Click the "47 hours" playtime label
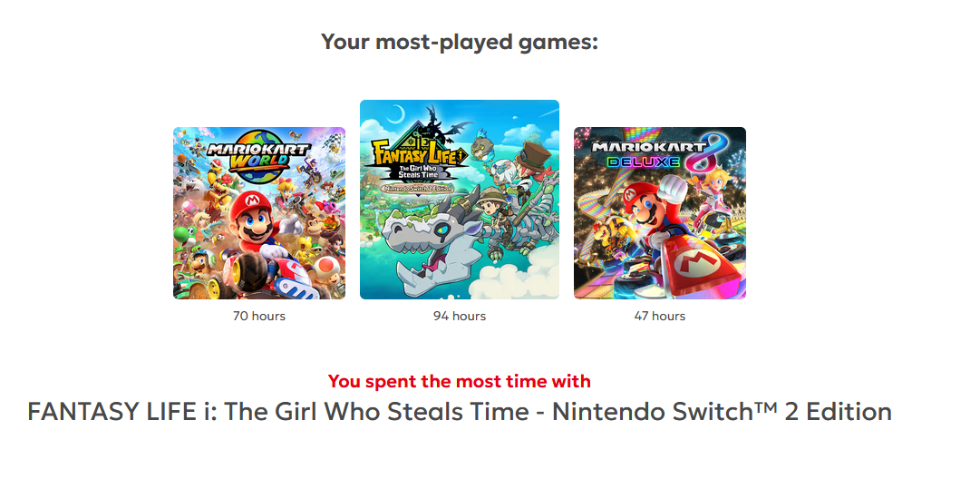This screenshot has height=479, width=980. pos(660,317)
